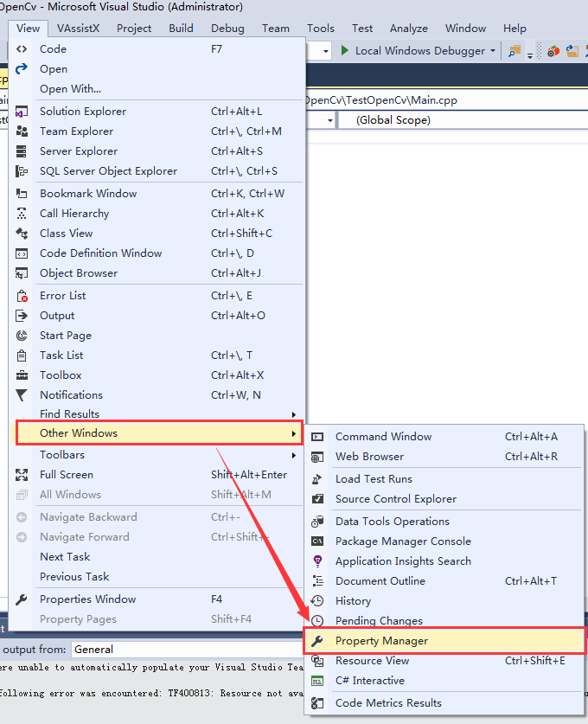Click the Application Insights Search bulb icon
This screenshot has height=724, width=588.
click(x=317, y=561)
